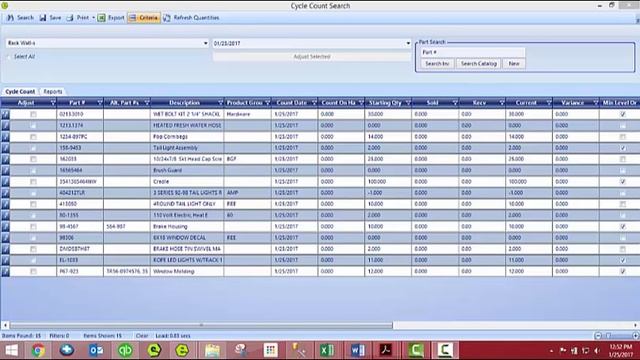This screenshot has width=640, height=360.
Task: Select the 6X18 WINDOW DECAL description cell
Action: pos(187,238)
